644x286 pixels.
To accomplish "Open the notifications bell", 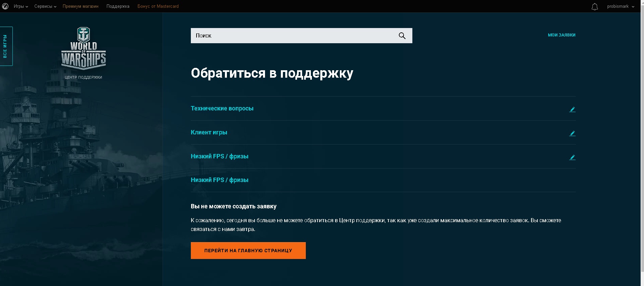I will coord(595,6).
